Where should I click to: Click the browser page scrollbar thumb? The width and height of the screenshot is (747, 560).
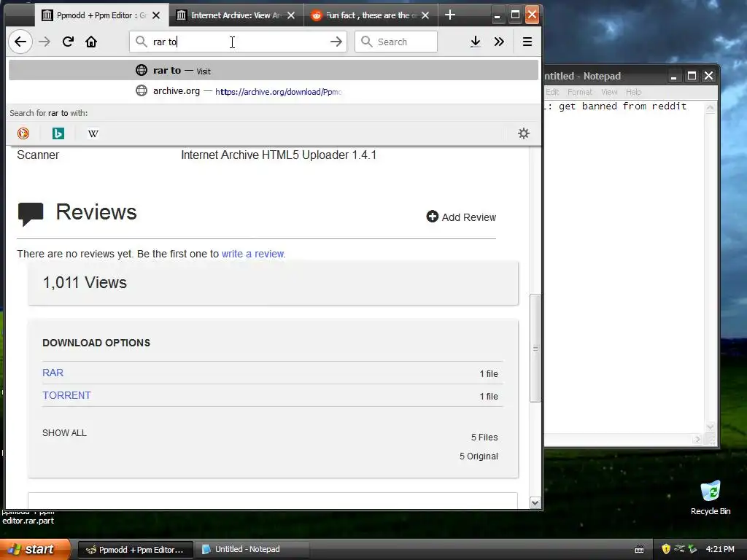click(x=535, y=348)
